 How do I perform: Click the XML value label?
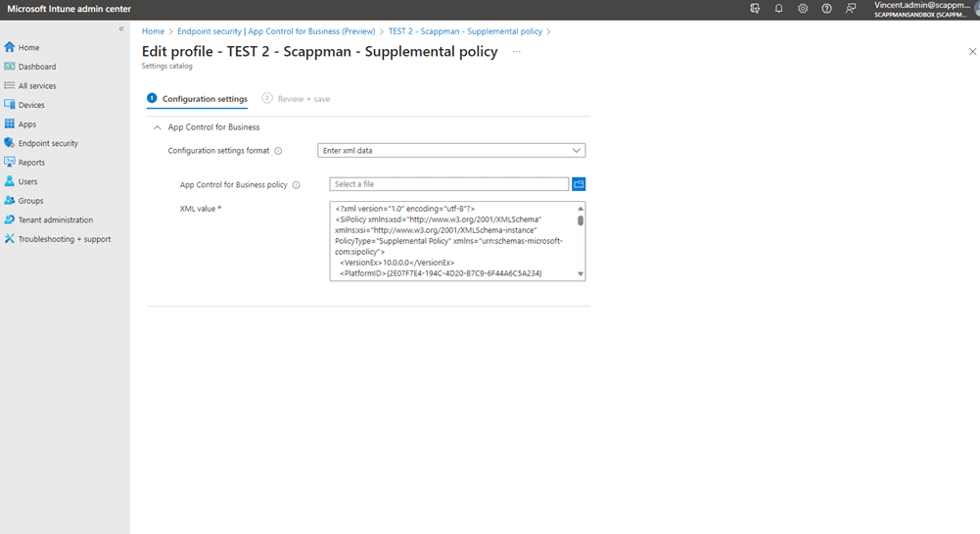click(198, 209)
